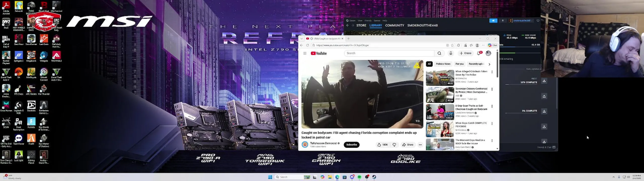Click the Edge address bar URL

(x=342, y=45)
